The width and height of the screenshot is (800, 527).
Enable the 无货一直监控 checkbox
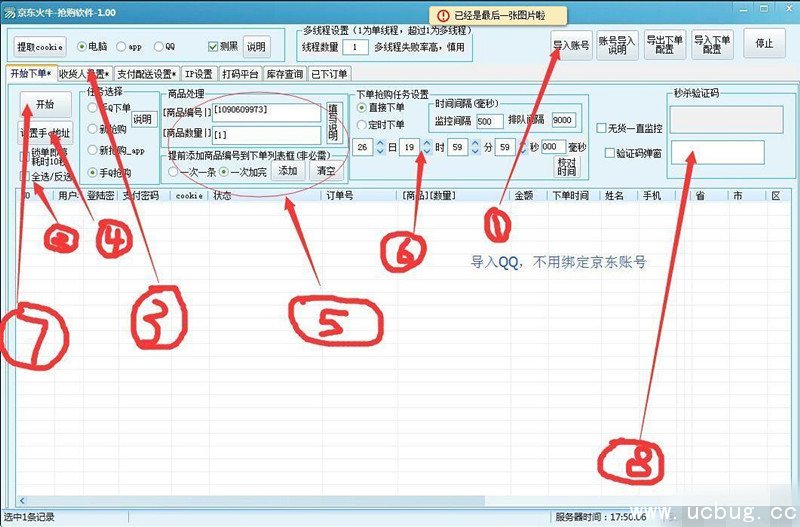point(600,128)
